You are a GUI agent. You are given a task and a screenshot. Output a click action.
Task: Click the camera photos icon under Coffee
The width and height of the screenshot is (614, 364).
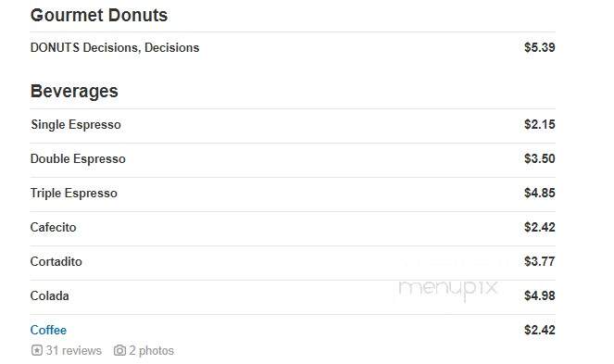pyautogui.click(x=119, y=350)
